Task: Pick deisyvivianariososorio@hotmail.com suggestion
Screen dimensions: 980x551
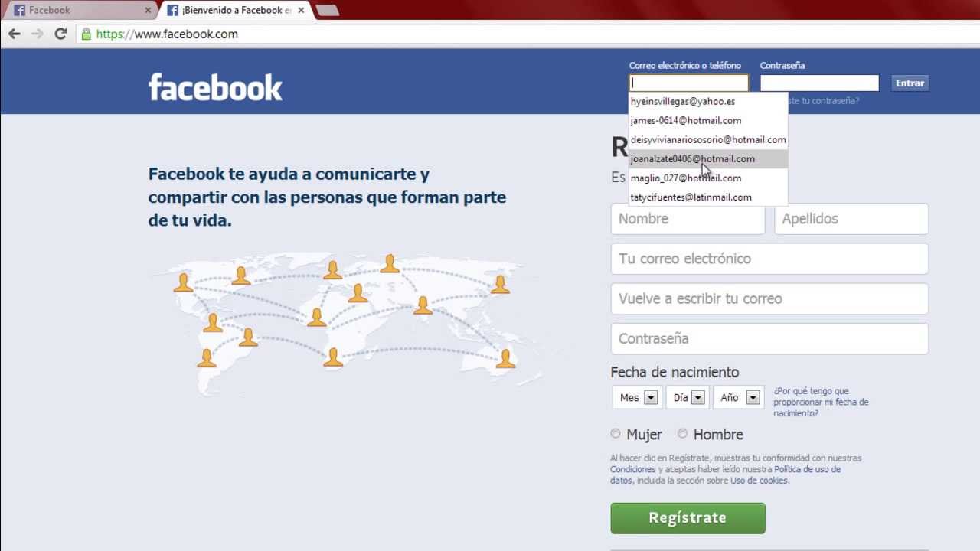Action: 708,139
